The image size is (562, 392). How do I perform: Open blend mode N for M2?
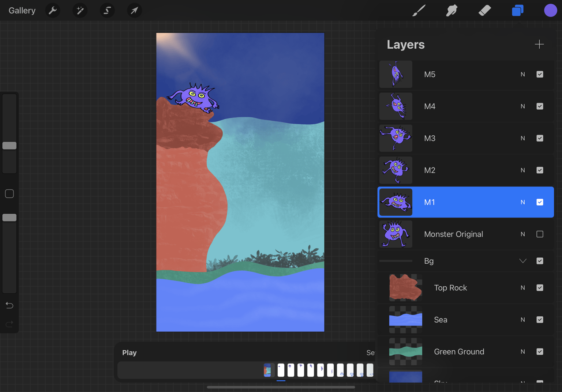tap(523, 170)
